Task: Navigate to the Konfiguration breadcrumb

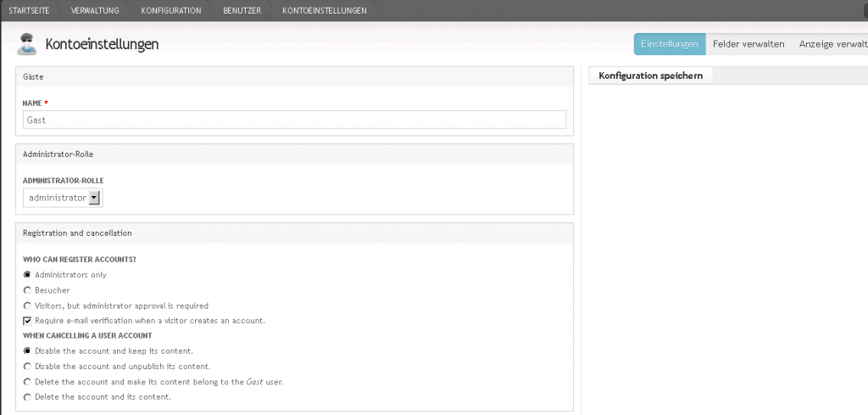Action: (x=170, y=10)
